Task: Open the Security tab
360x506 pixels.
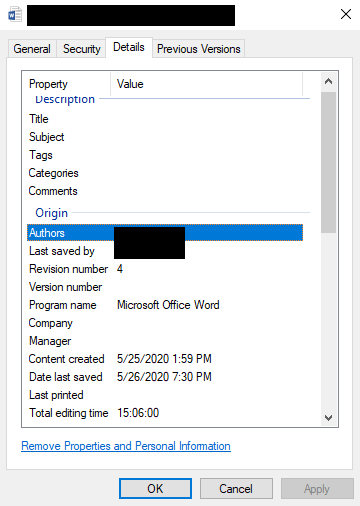Action: point(82,49)
